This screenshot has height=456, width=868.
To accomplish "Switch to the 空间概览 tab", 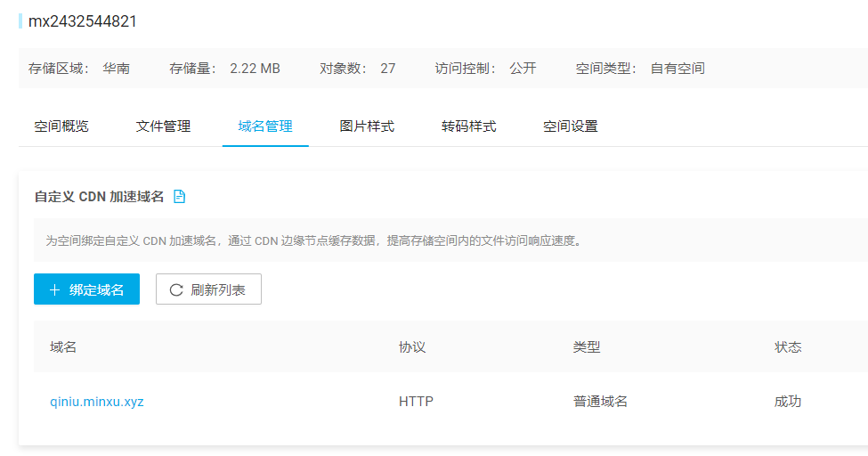I will (61, 126).
